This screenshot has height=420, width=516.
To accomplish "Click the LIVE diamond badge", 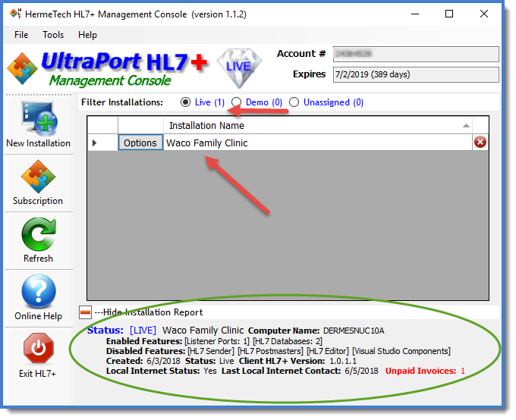I will (x=239, y=68).
